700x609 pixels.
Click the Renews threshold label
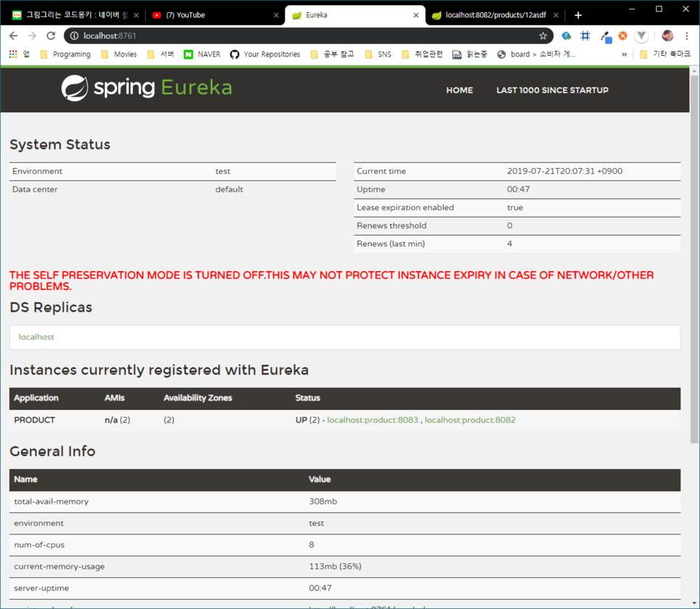[391, 225]
